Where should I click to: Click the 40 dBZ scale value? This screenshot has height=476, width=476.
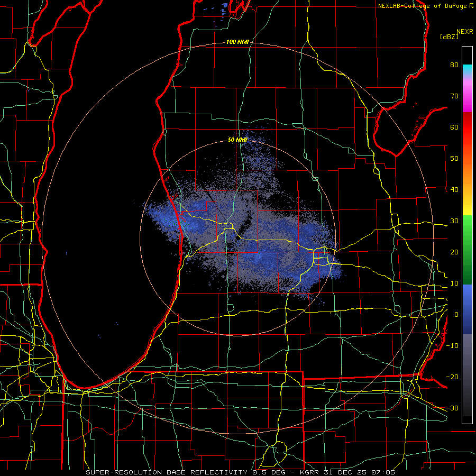(454, 190)
